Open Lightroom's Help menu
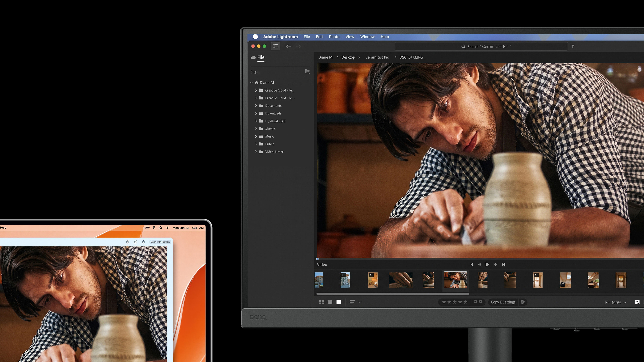 [x=385, y=37]
